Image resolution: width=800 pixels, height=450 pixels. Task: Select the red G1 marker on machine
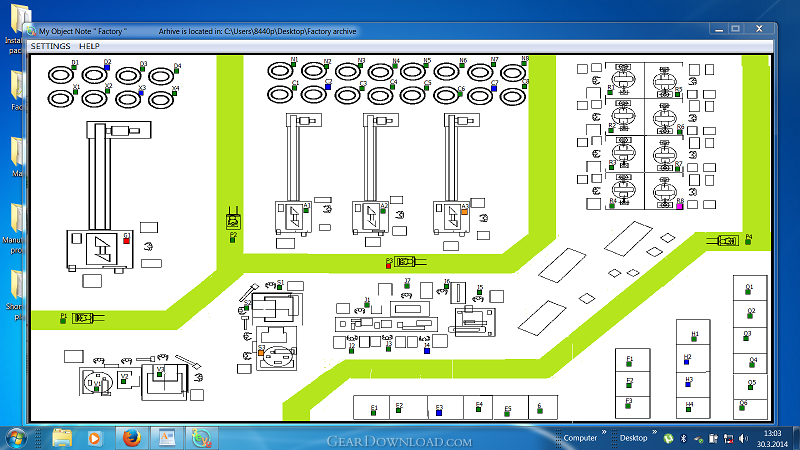[x=126, y=239]
